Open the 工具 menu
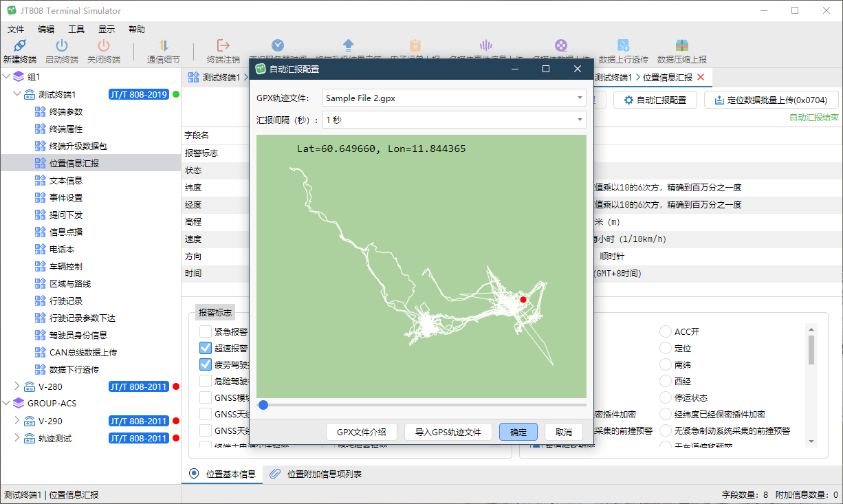The height and width of the screenshot is (504, 843). pyautogui.click(x=76, y=30)
